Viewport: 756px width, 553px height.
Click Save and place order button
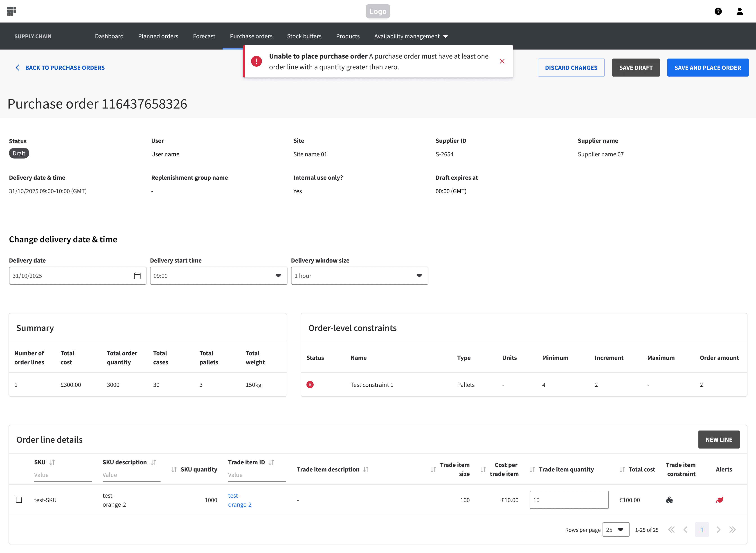(708, 68)
